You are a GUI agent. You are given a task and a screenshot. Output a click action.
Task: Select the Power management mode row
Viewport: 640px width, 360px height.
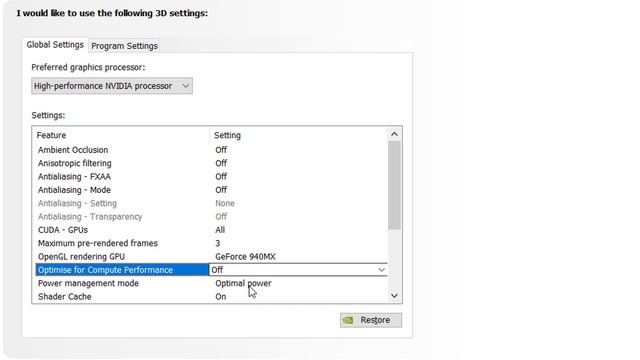211,283
